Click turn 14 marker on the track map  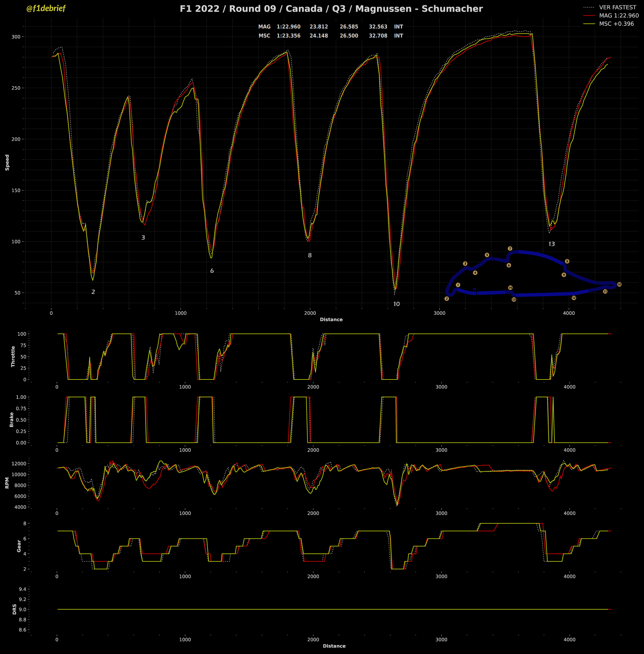pyautogui.click(x=511, y=288)
